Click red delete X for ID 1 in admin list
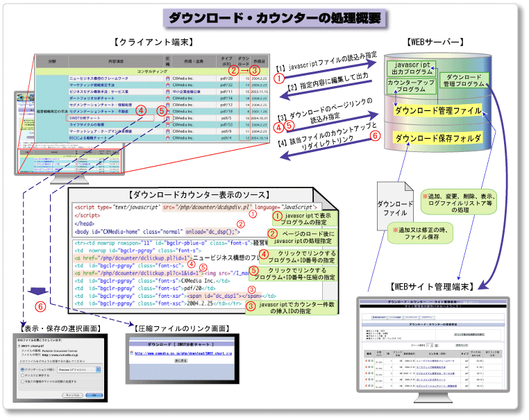 366,360
